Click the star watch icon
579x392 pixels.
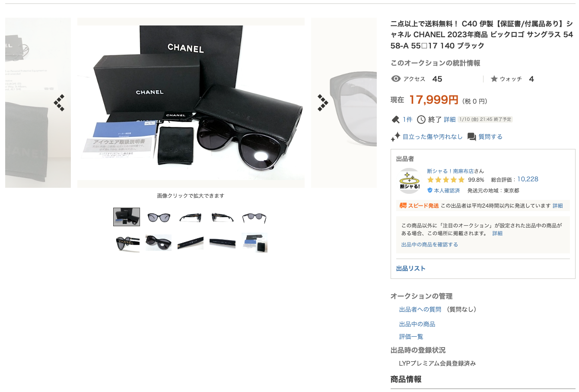[494, 79]
